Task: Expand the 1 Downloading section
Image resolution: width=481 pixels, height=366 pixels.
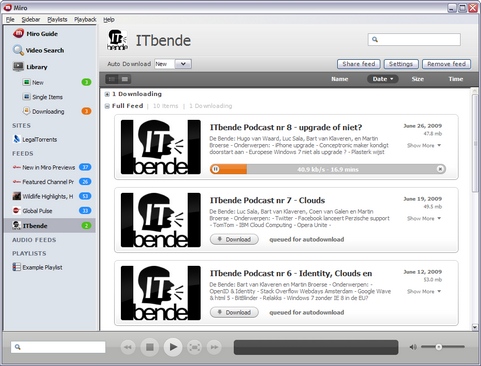Action: pyautogui.click(x=107, y=94)
